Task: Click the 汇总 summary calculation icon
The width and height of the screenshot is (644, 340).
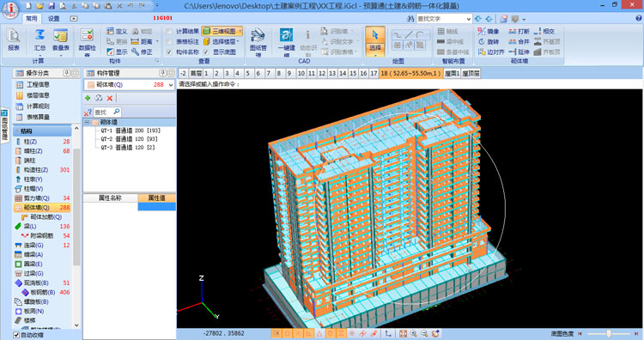Action: click(x=39, y=35)
